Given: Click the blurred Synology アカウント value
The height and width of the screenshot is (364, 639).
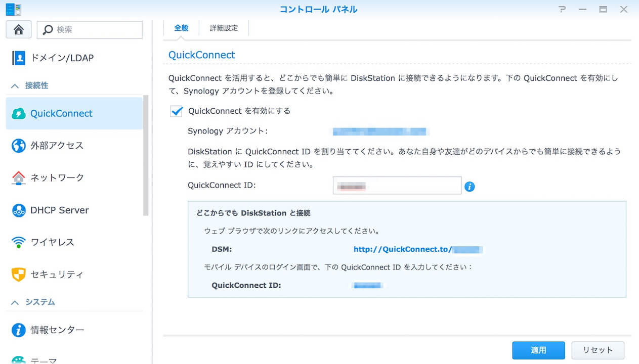Looking at the screenshot, I should [381, 131].
